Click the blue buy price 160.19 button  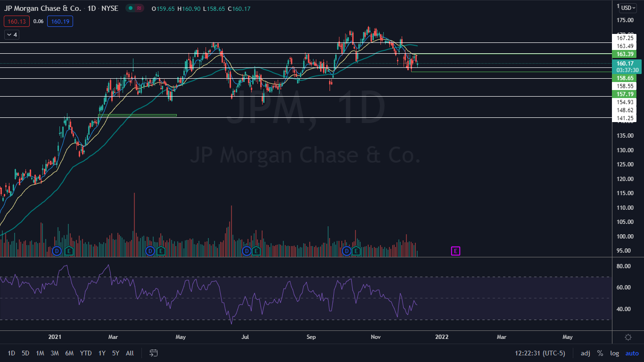[x=60, y=21]
